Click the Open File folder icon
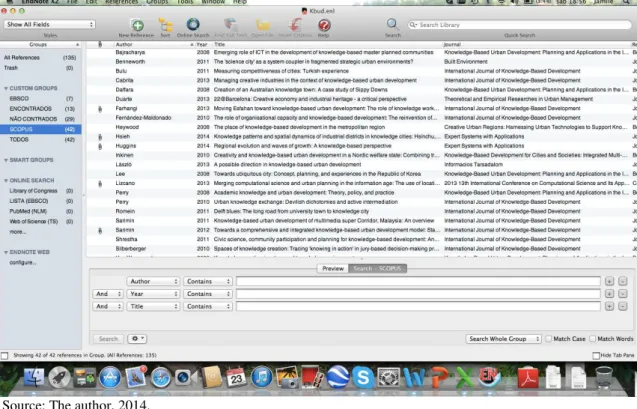 263,25
